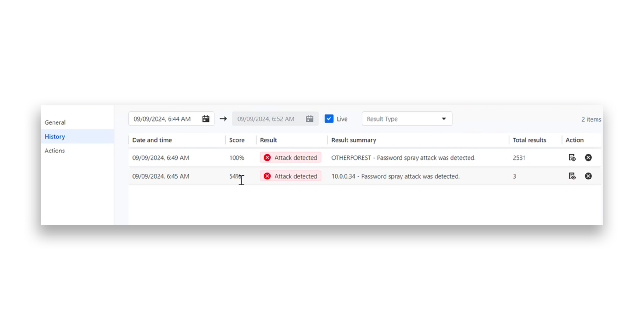The height and width of the screenshot is (330, 644).
Task: View report for the 10.0.0.34 detection
Action: point(572,176)
